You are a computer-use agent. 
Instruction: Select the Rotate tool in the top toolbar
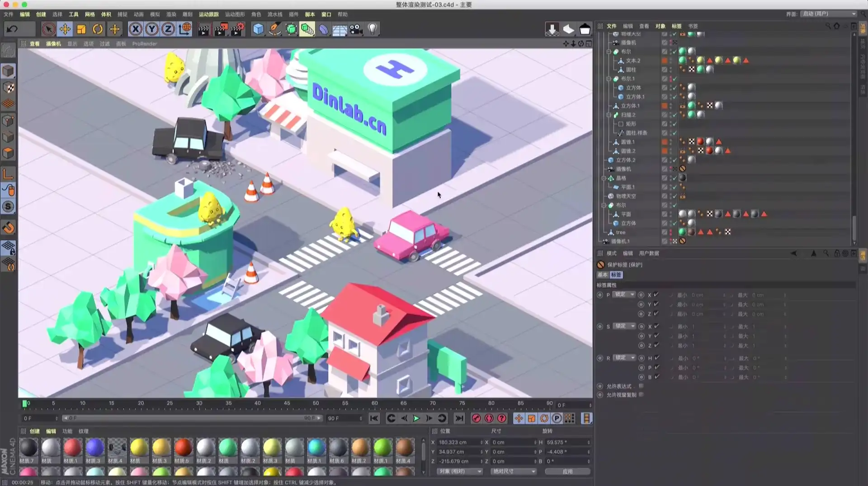98,29
